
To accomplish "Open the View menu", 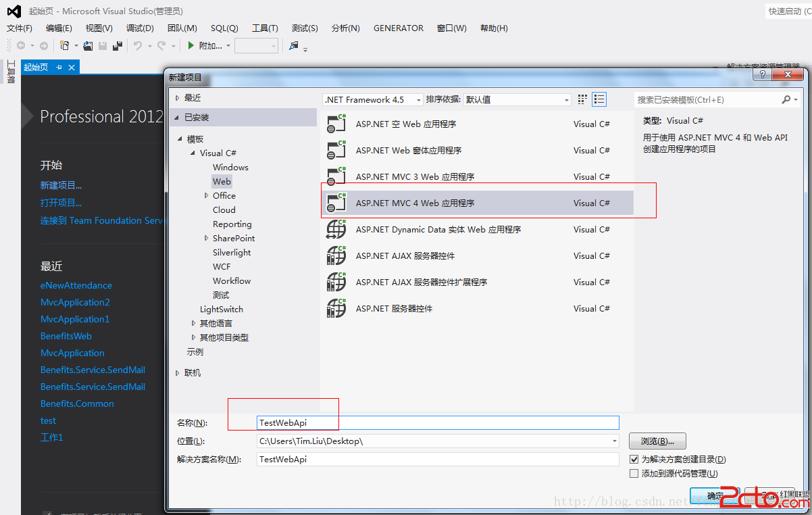I will pos(99,28).
